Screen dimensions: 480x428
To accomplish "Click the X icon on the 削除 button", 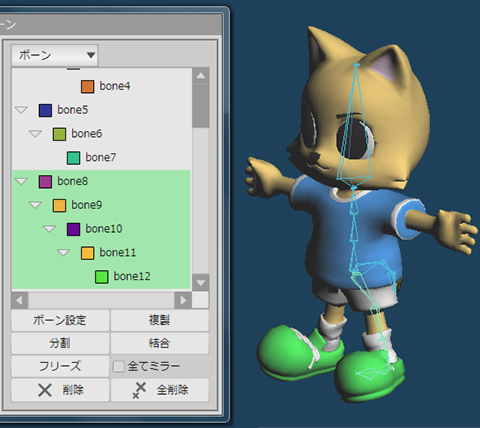I will [45, 390].
